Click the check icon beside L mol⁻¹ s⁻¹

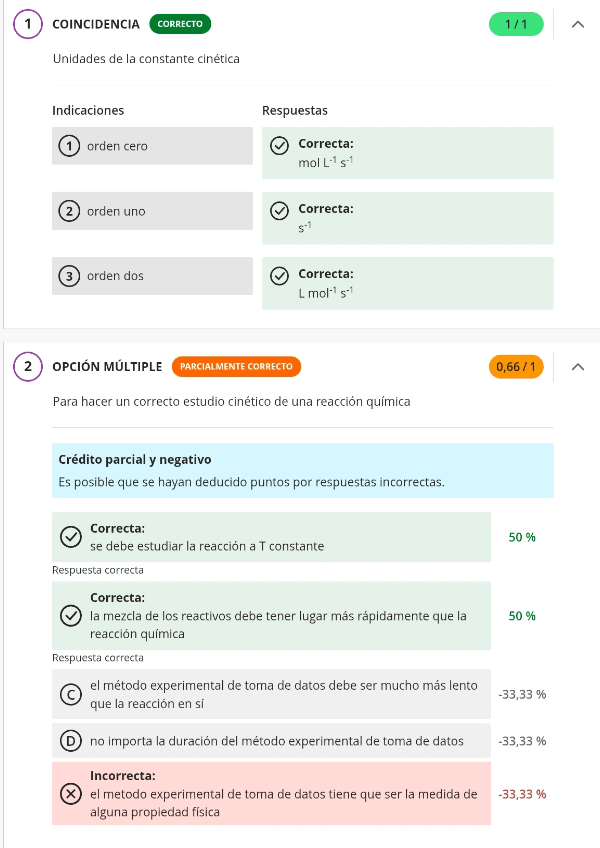[280, 275]
